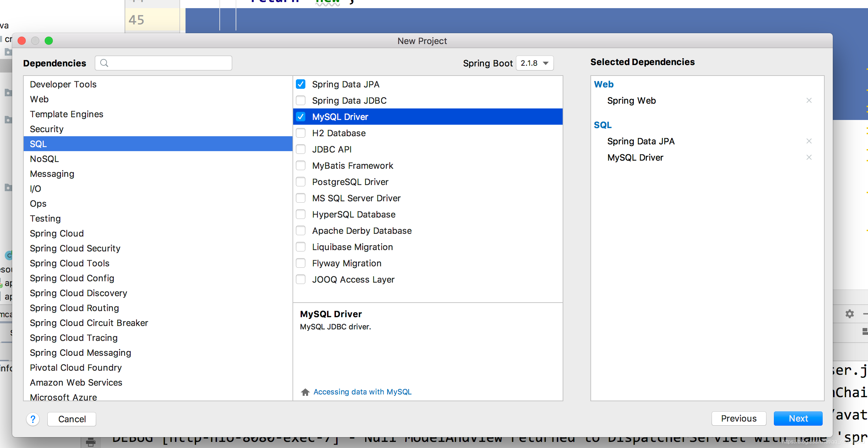Select Spring Cloud Routing category

[158, 308]
